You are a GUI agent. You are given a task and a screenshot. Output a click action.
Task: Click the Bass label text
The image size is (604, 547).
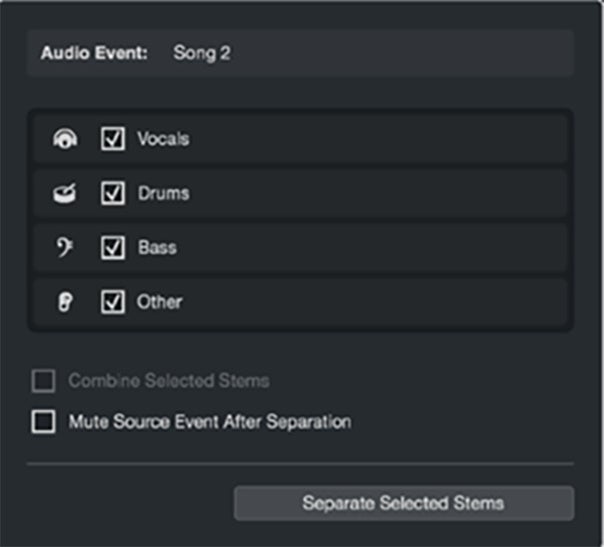(157, 247)
